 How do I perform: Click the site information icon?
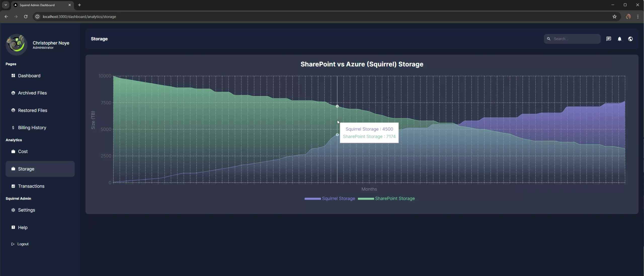37,17
